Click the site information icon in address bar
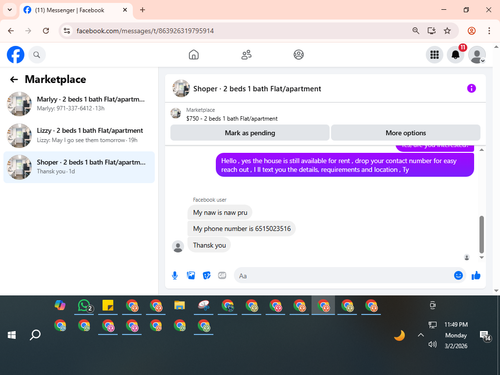500x375 pixels. (67, 31)
